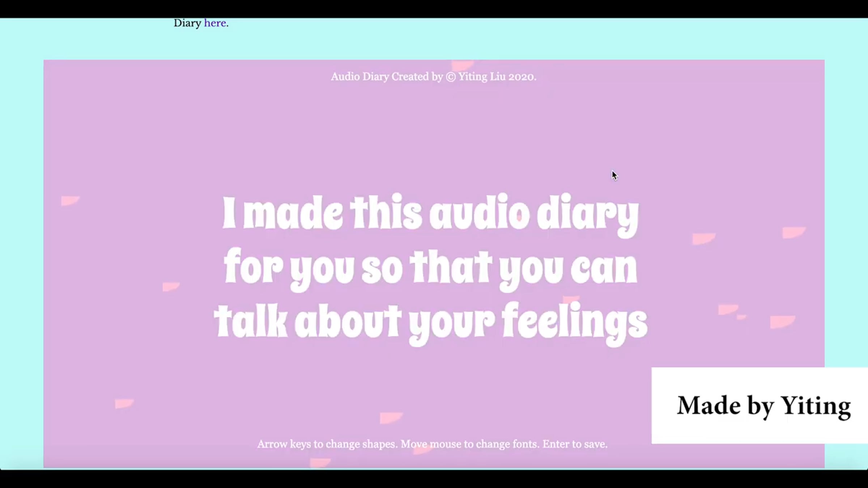Click the large pink petal right of 'feelings'

point(782,321)
